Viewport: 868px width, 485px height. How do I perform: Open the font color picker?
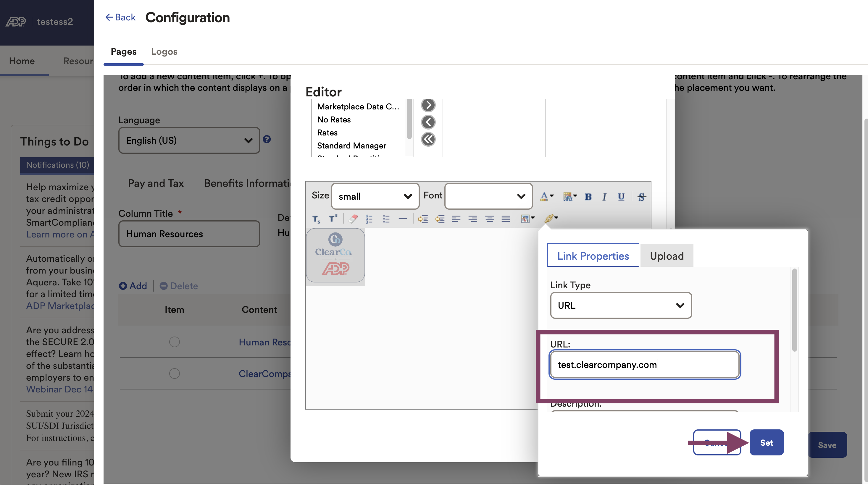(x=546, y=196)
